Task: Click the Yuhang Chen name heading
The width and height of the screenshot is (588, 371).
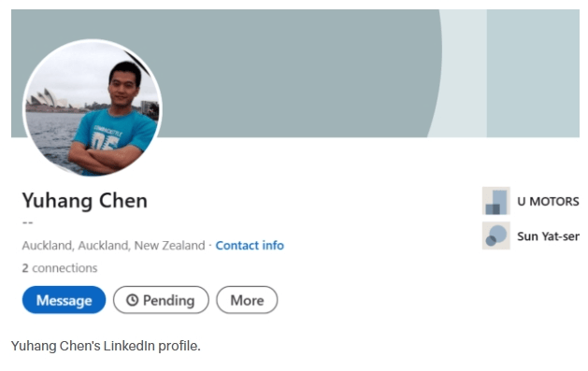Action: tap(85, 201)
